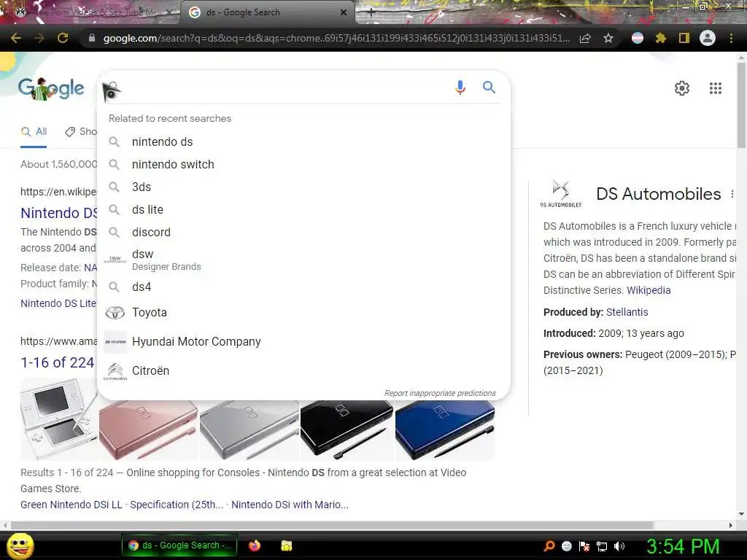Open Chrome's three-dot menu
This screenshot has width=747, height=560.
click(731, 38)
